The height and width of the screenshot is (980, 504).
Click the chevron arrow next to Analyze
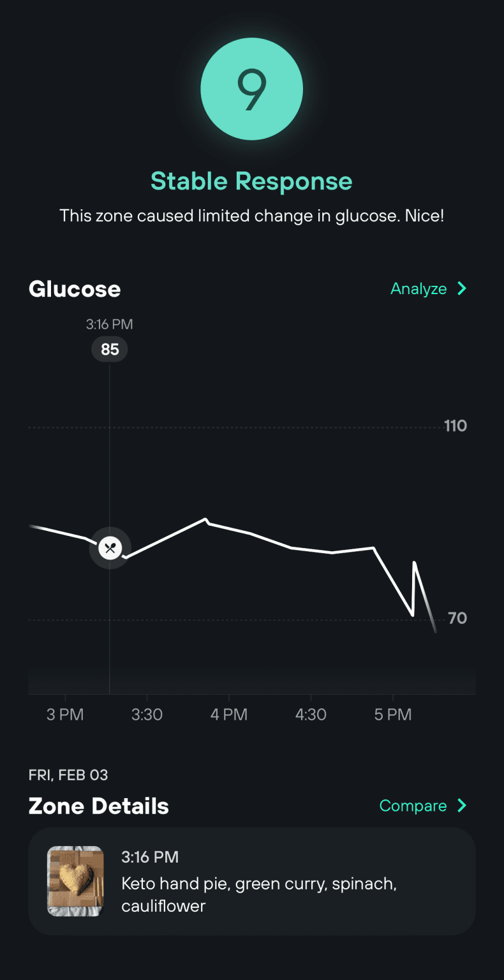coord(463,289)
